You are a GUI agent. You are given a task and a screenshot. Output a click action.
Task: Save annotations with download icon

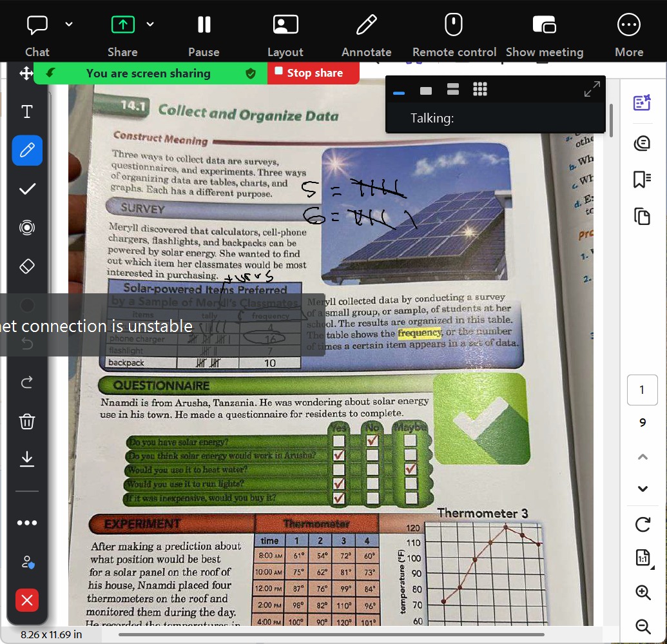(27, 459)
